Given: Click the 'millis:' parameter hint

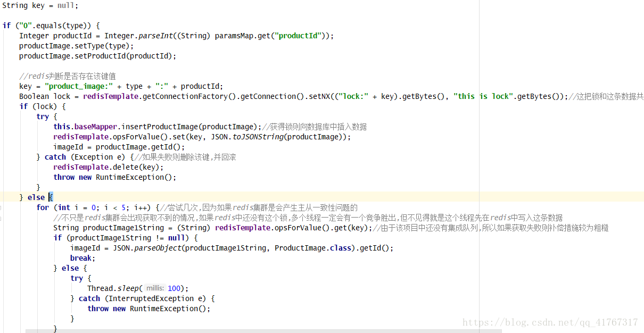Looking at the screenshot, I should tap(156, 288).
